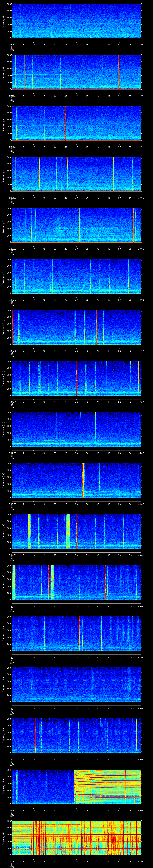Click the 15:38:00 start time label
Viewport: 153px width, 868px height.
tap(12, 249)
